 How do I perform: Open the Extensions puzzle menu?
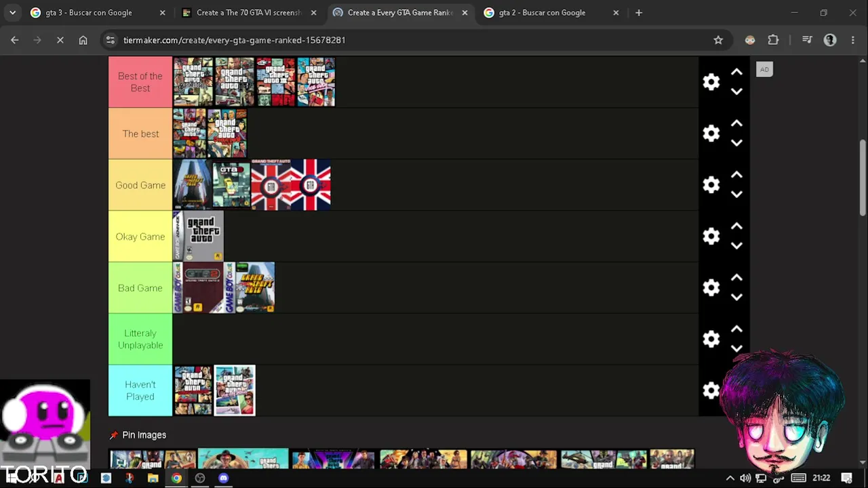coord(773,40)
